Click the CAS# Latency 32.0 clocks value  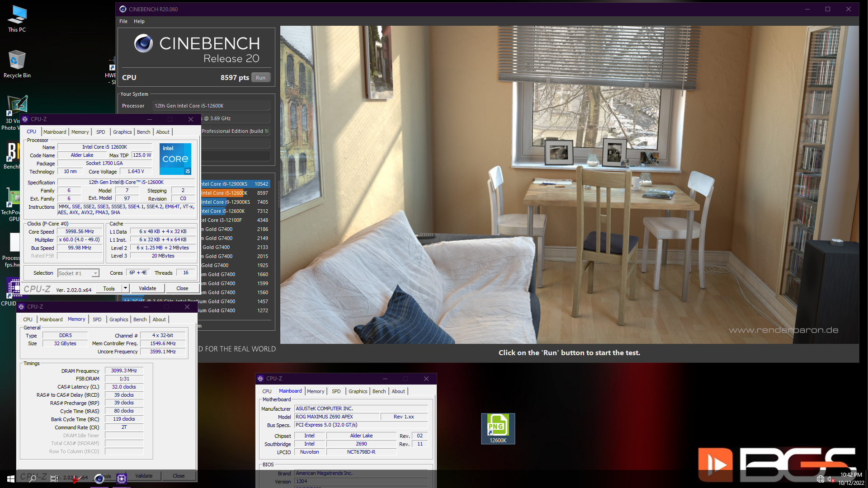(x=124, y=387)
